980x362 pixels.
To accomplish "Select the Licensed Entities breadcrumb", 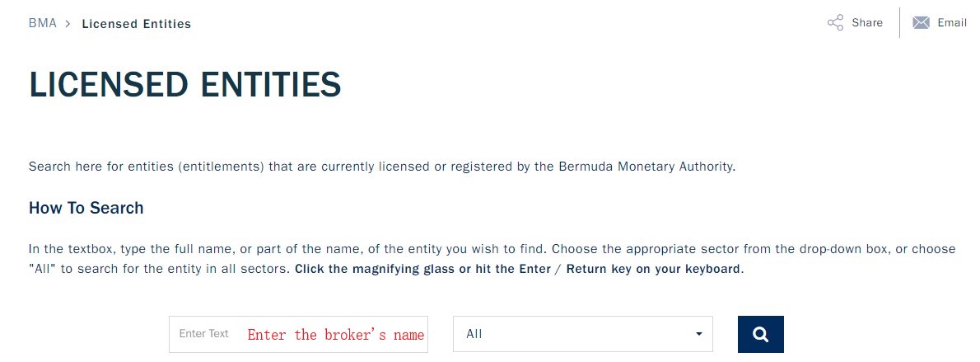I will pyautogui.click(x=136, y=24).
